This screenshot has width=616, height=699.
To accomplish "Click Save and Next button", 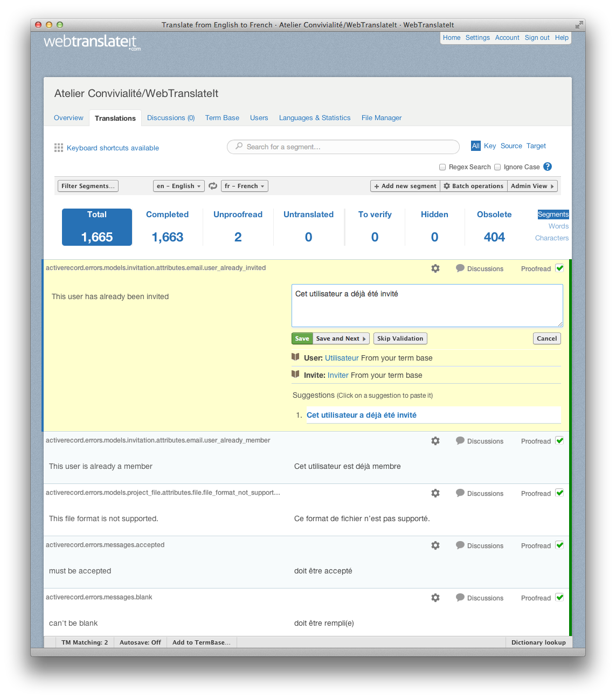I will point(341,338).
